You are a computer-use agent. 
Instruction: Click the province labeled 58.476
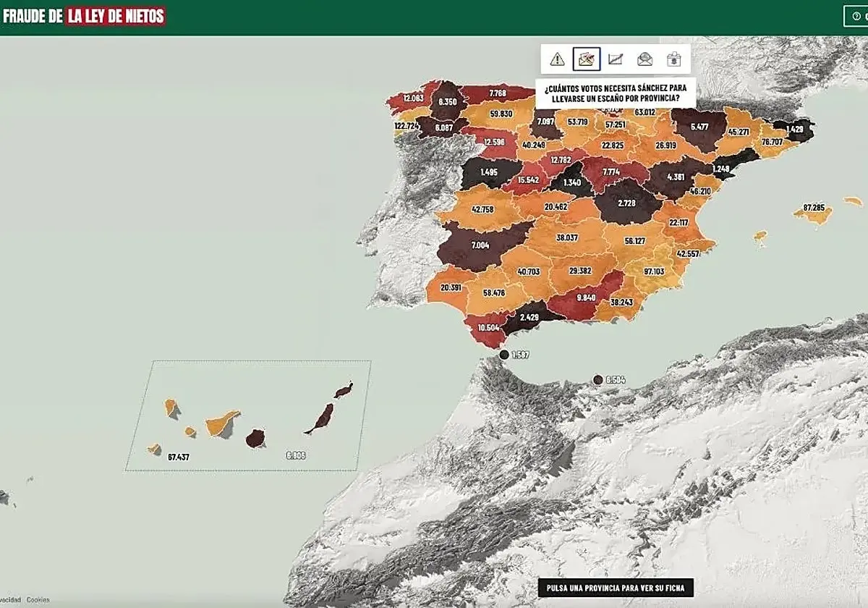(494, 293)
